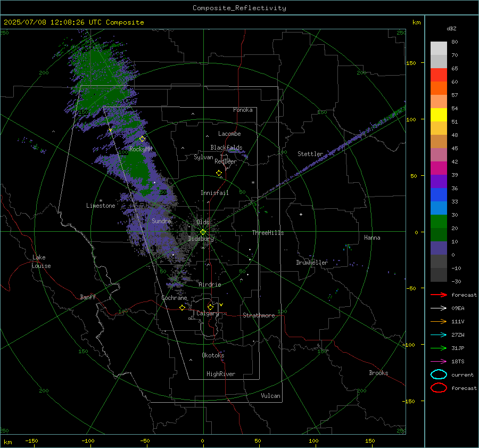Click the white plus marker west of Hanna

pos(301,214)
